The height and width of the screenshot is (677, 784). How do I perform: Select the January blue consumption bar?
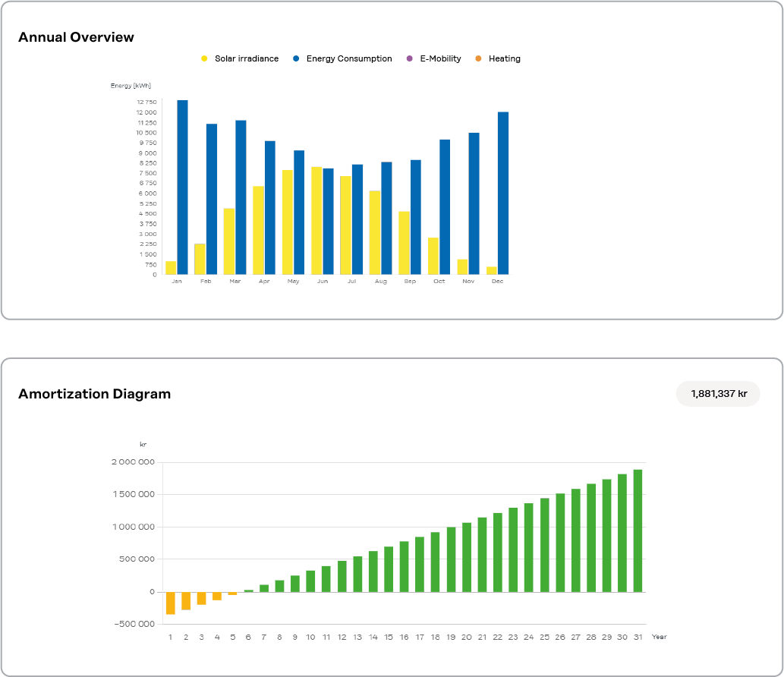[x=182, y=187]
